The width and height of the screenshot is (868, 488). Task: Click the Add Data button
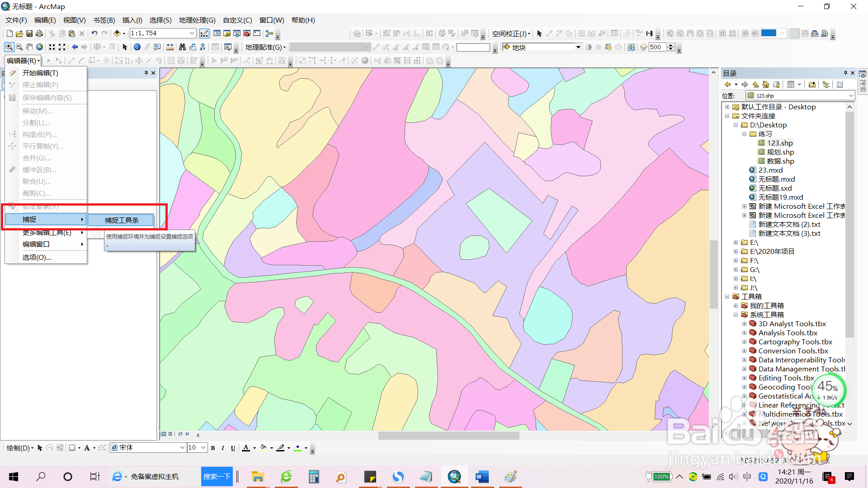coord(117,33)
